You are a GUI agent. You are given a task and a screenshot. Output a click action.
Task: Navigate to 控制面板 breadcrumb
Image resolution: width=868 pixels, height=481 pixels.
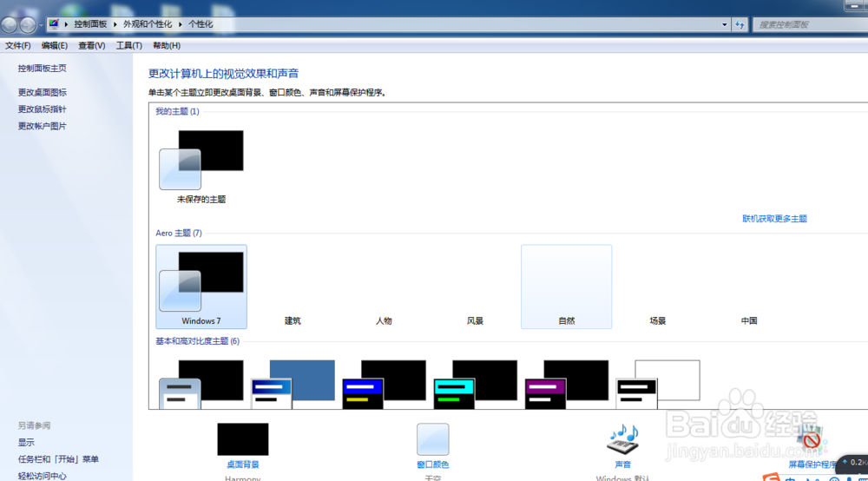90,24
